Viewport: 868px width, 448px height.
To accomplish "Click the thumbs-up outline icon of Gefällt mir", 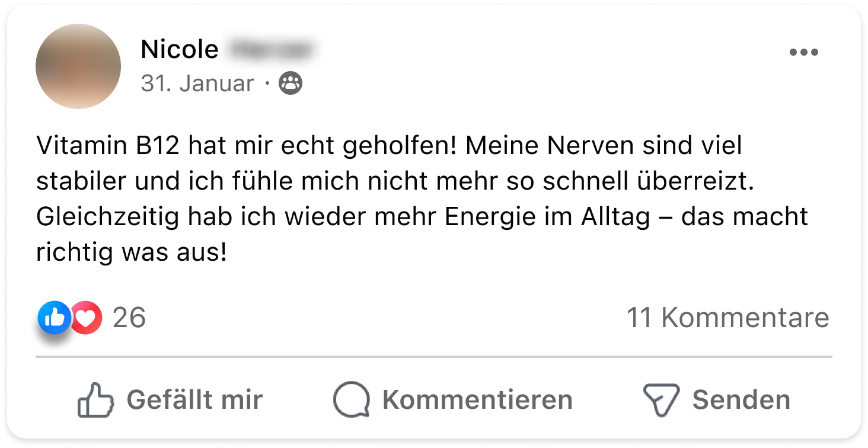I will pos(95,400).
